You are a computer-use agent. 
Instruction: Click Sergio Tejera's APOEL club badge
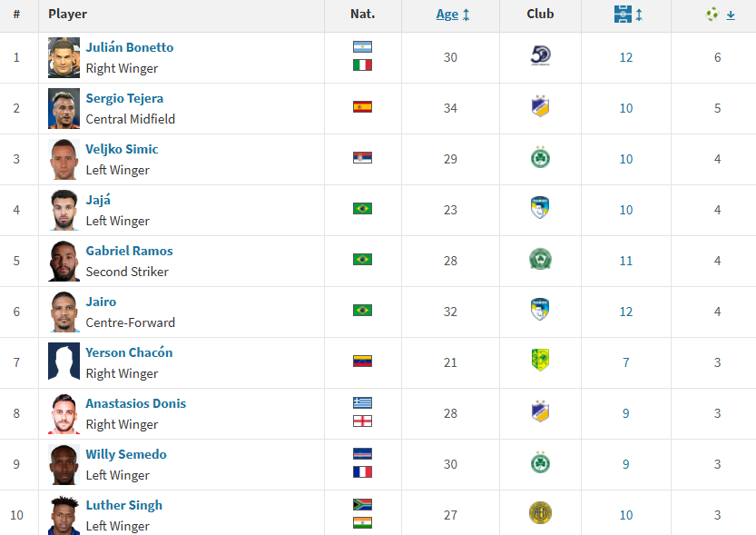[x=541, y=106]
